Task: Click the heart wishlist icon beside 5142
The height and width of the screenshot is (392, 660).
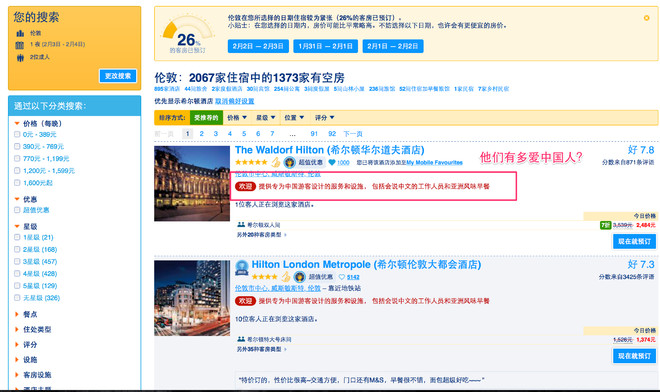Action: (342, 277)
